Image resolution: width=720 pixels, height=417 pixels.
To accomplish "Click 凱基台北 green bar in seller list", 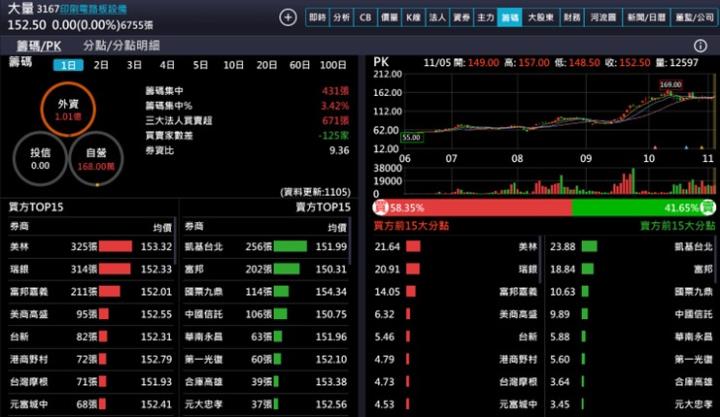I will coord(290,246).
